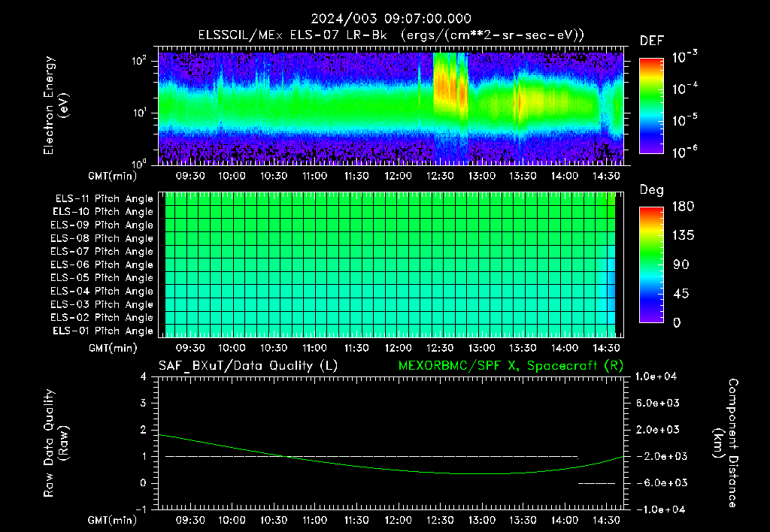
Task: Click the ELS-04 Pitch Angle row label
Action: point(102,291)
